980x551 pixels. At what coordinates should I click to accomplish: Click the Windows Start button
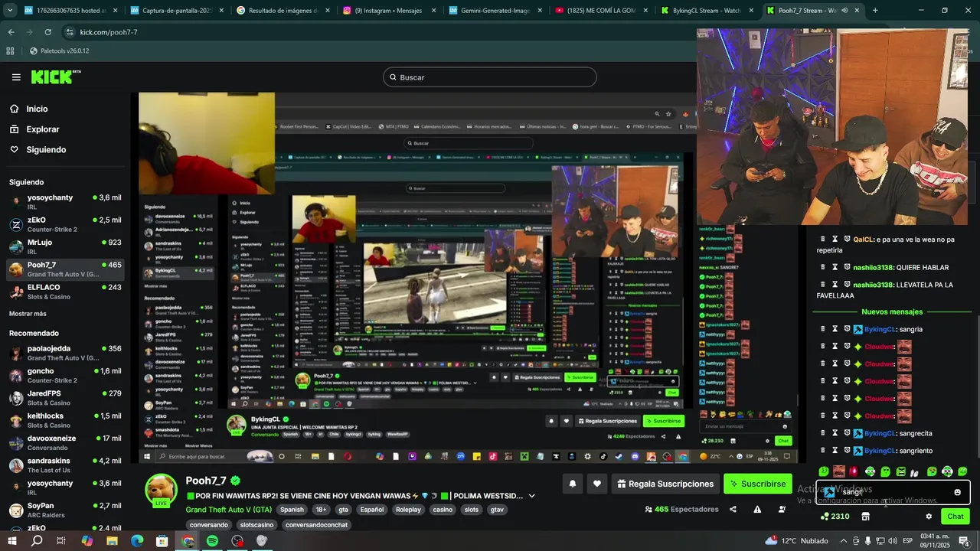coord(11,541)
